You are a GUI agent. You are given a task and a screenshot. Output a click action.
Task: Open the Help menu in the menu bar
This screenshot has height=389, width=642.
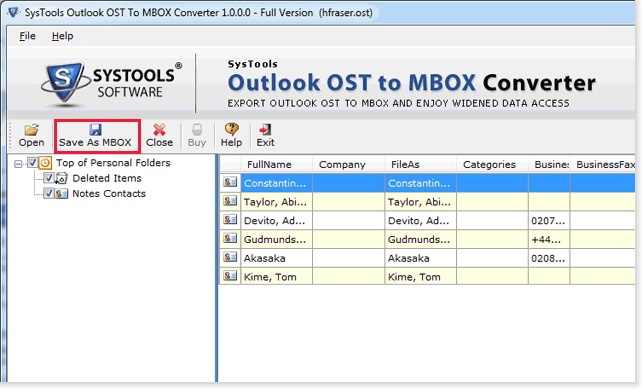click(x=63, y=36)
